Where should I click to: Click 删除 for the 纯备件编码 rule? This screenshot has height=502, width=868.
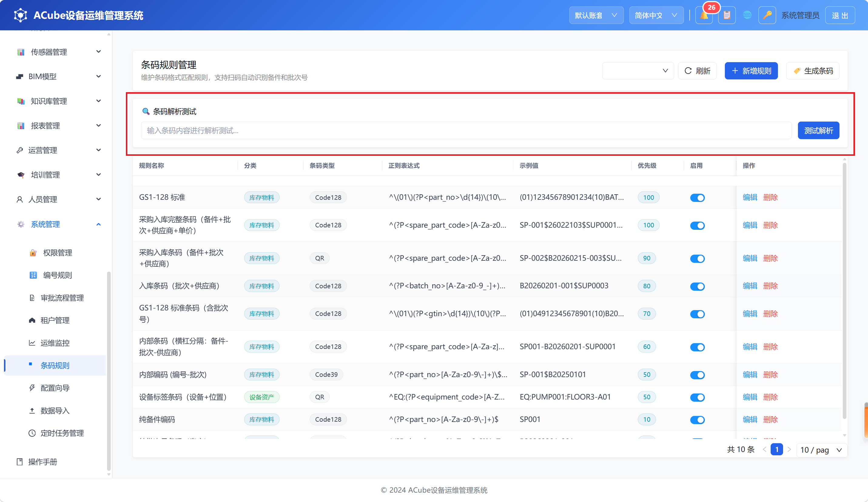tap(770, 419)
